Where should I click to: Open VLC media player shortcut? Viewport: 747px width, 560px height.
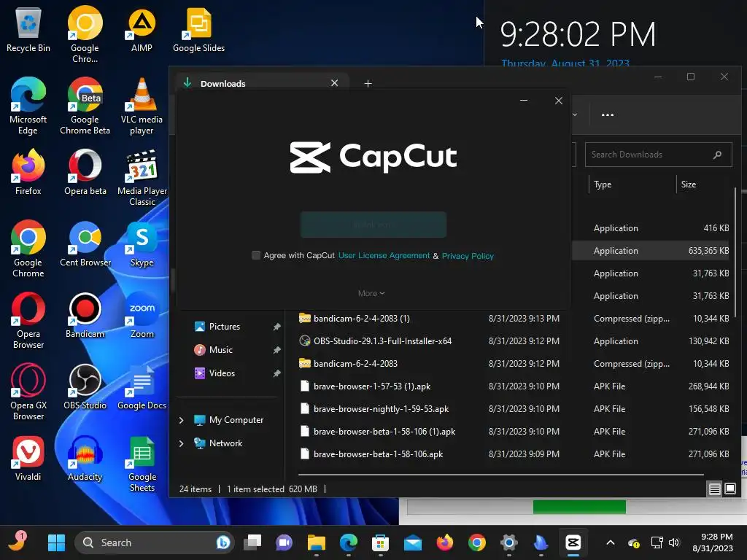click(x=142, y=106)
